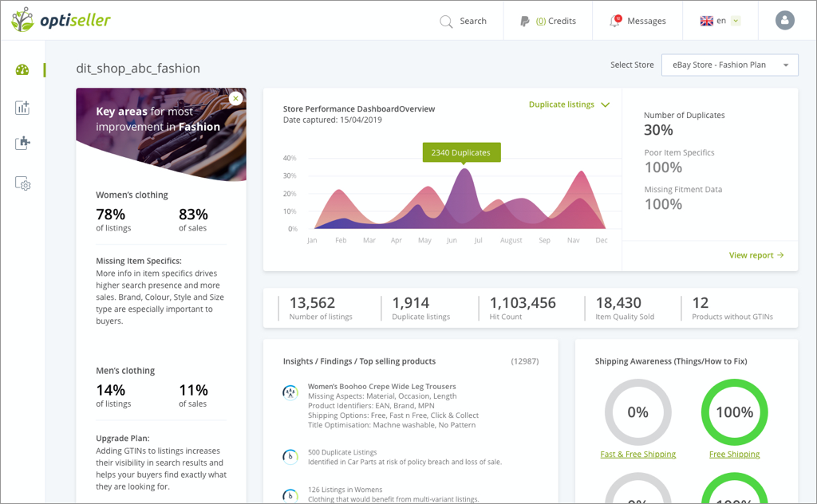This screenshot has width=817, height=504.
Task: Click the PayPal credits icon
Action: (x=525, y=21)
